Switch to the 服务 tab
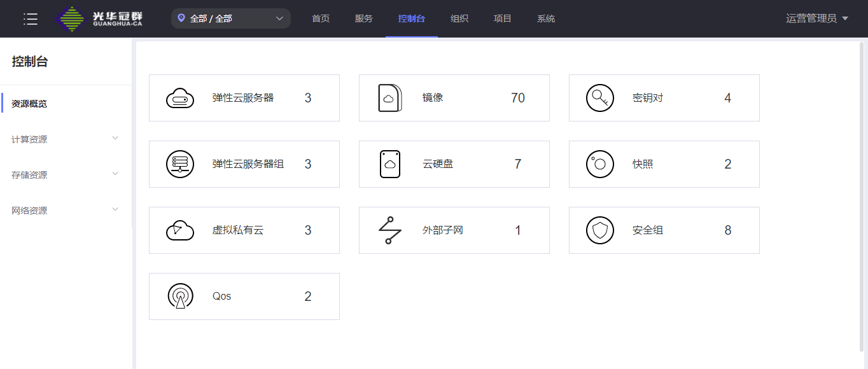The height and width of the screenshot is (369, 868). point(364,18)
